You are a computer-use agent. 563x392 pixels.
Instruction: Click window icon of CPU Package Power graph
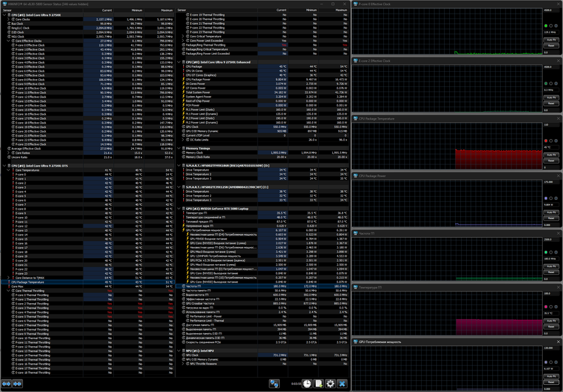[356, 176]
